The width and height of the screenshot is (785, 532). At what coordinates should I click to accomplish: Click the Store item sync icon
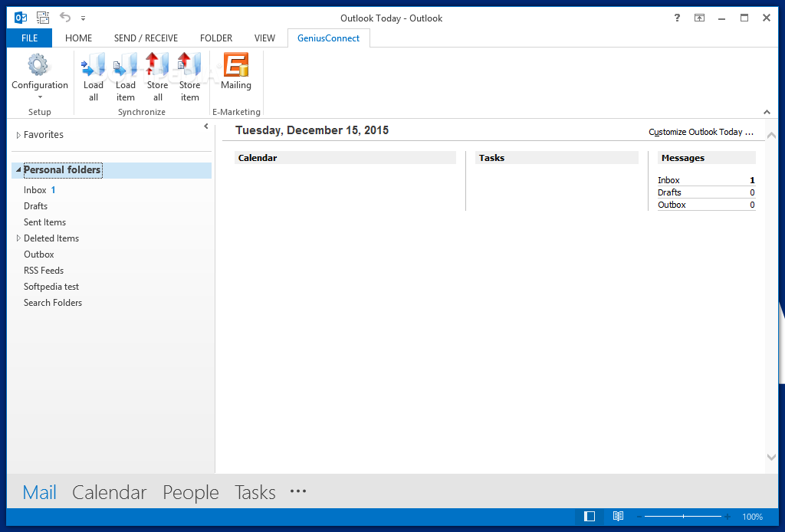pos(189,76)
